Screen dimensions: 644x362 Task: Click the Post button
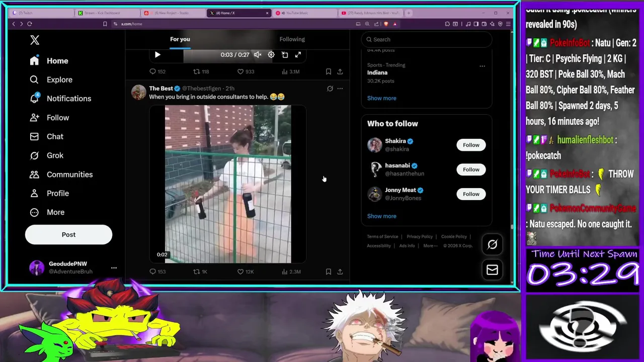tap(68, 234)
